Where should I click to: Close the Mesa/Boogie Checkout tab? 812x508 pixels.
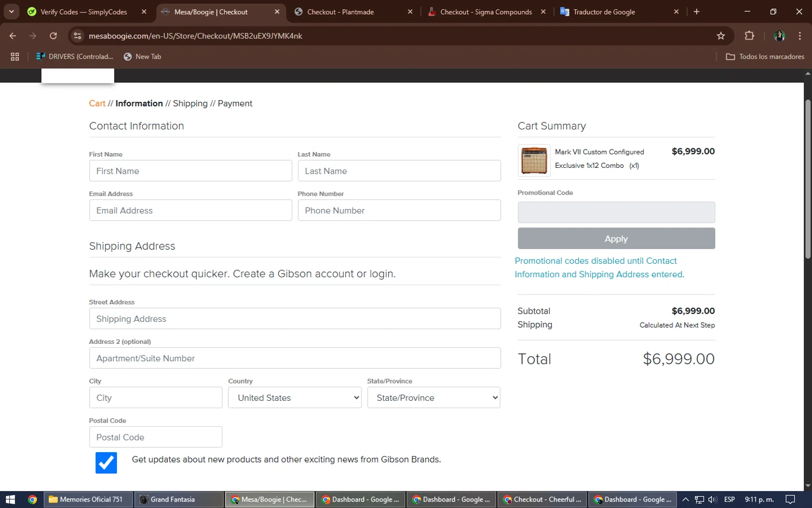[277, 11]
